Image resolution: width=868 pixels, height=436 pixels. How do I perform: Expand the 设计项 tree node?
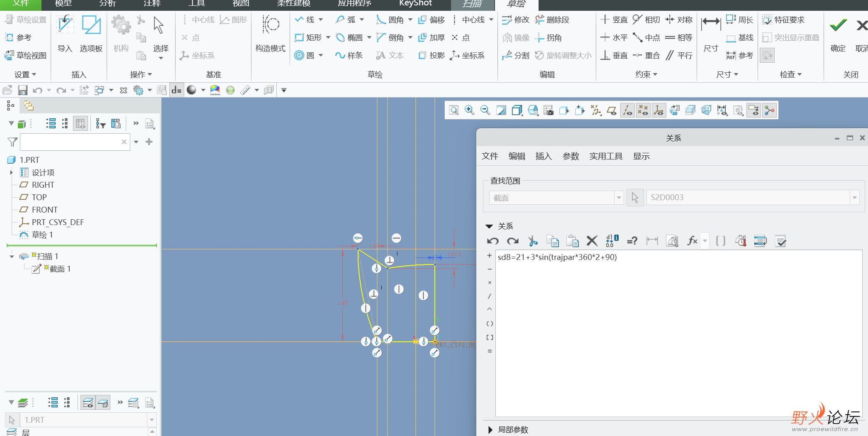(11, 172)
